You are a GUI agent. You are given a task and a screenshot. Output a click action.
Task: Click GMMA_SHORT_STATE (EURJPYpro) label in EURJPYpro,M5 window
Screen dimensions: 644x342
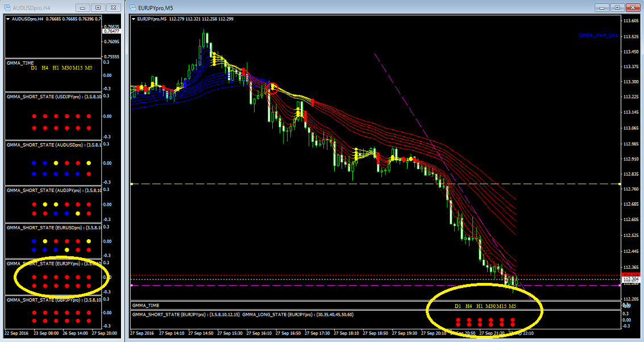186,315
